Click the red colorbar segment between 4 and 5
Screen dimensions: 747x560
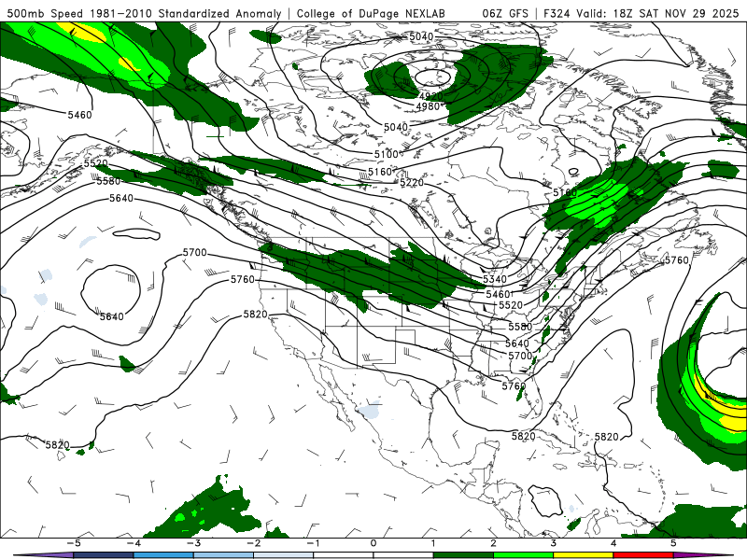[643, 555]
